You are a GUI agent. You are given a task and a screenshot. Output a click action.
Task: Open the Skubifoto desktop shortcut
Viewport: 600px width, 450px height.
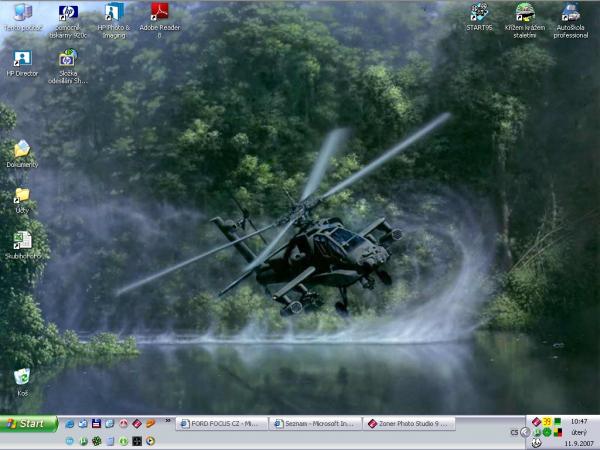21,241
